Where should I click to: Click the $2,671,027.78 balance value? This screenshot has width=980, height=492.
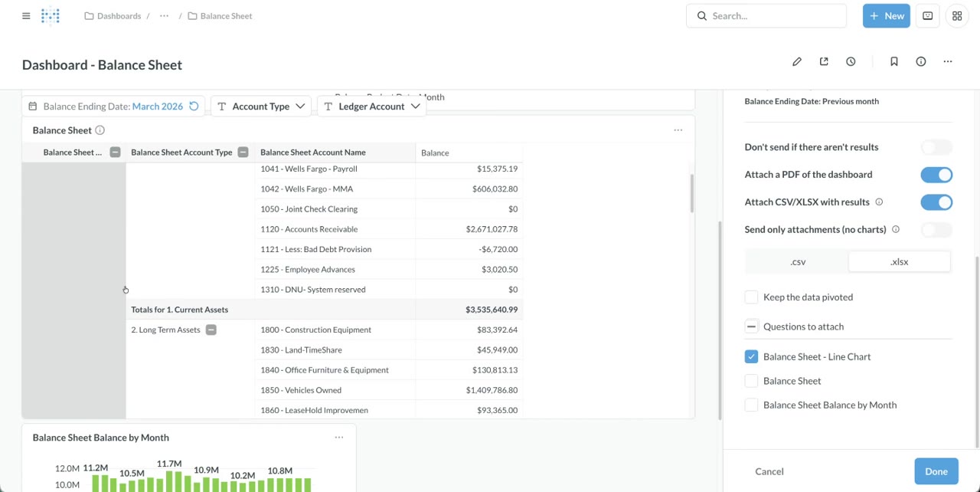492,229
